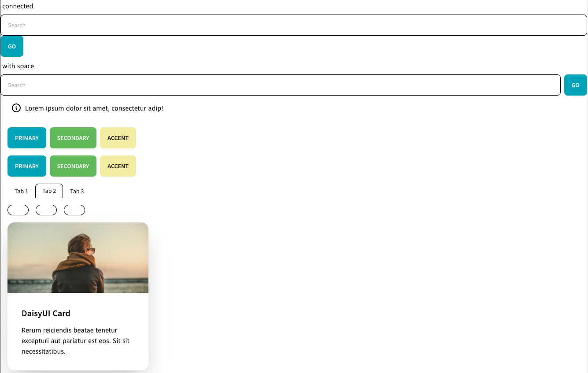Image resolution: width=588 pixels, height=373 pixels.
Task: Select the active Tab 2
Action: tap(49, 191)
